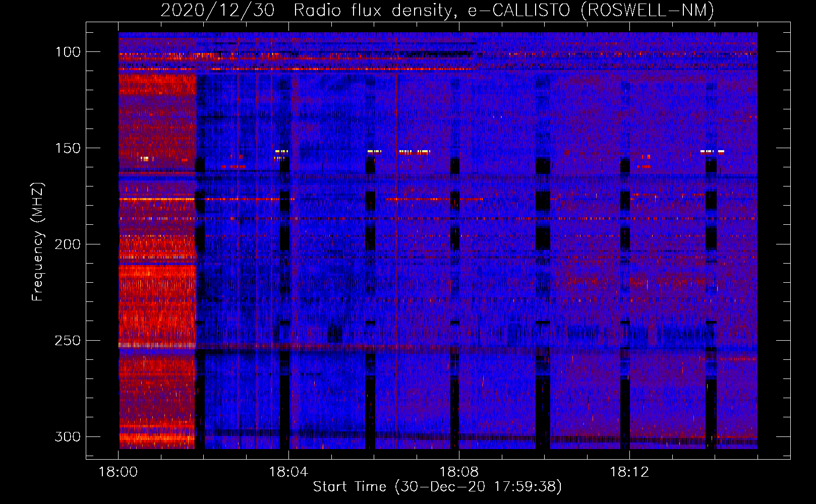Click the 18:00 time tick label
The height and width of the screenshot is (504, 816).
[x=119, y=472]
